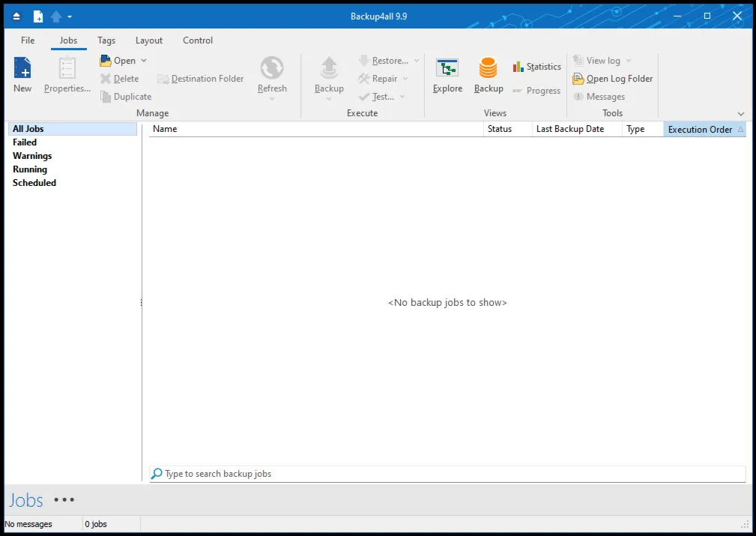756x536 pixels.
Task: Sort by the Status column header
Action: [x=508, y=129]
